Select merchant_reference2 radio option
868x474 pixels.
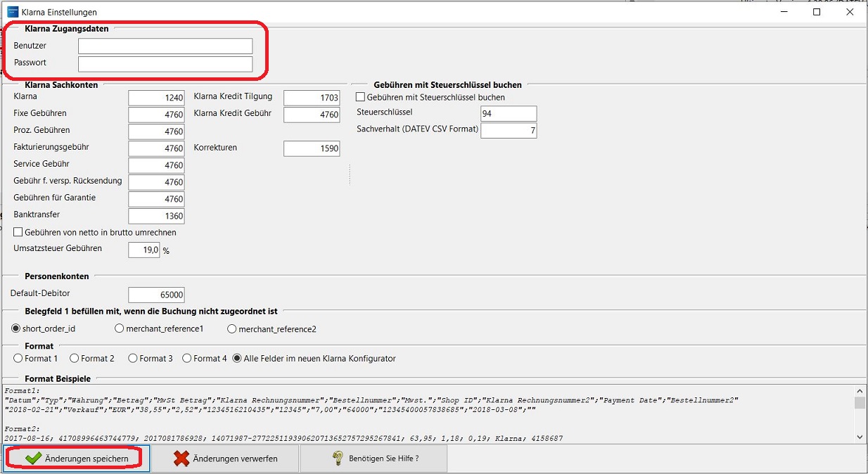[x=232, y=328]
